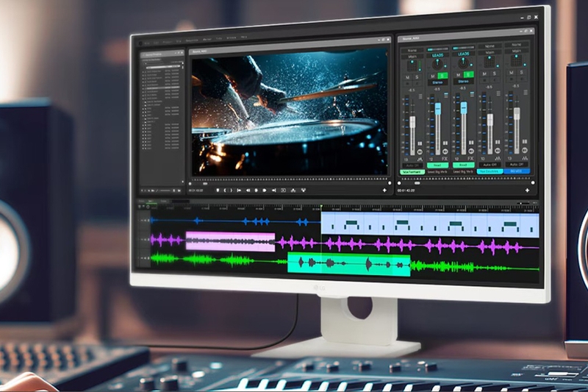The image size is (588, 392).
Task: Click green Read button on Lead Big Vrb beside Vox Doubles
Action: click(x=464, y=165)
